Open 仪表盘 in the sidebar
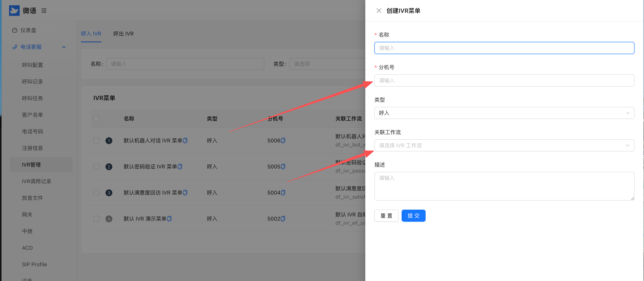 28,30
